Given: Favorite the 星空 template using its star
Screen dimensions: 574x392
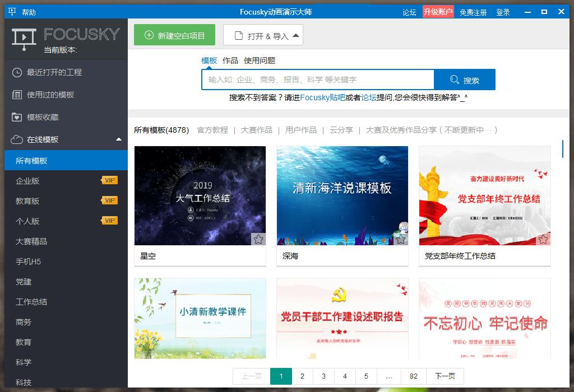Looking at the screenshot, I should [x=258, y=239].
